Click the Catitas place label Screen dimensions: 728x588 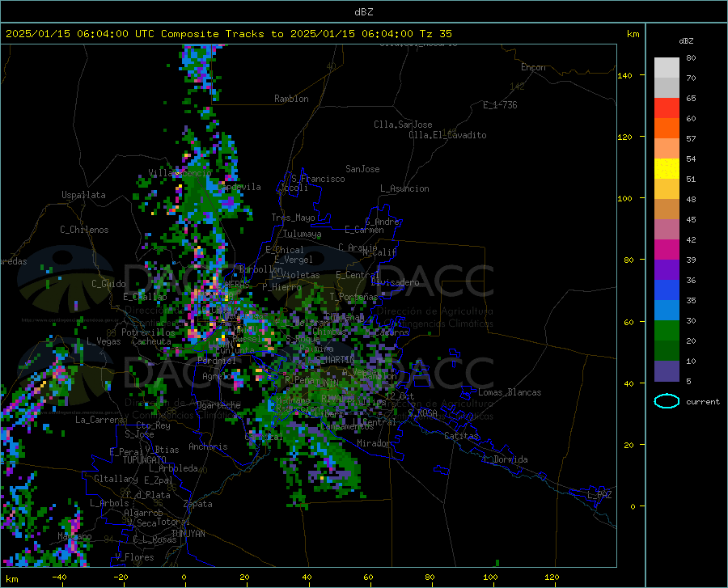pos(462,436)
